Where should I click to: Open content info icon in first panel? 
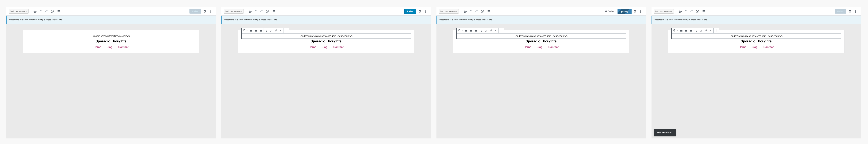coord(52,12)
